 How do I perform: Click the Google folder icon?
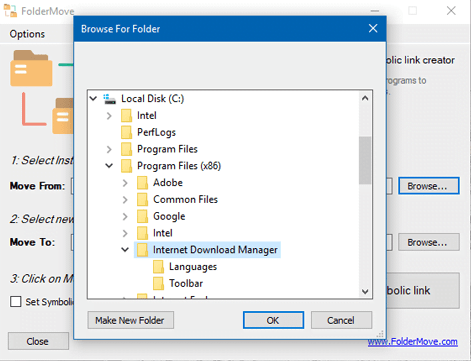142,216
